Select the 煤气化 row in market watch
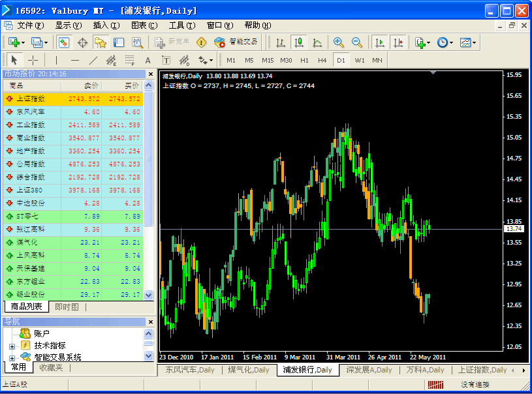The width and height of the screenshot is (532, 394). pos(73,243)
